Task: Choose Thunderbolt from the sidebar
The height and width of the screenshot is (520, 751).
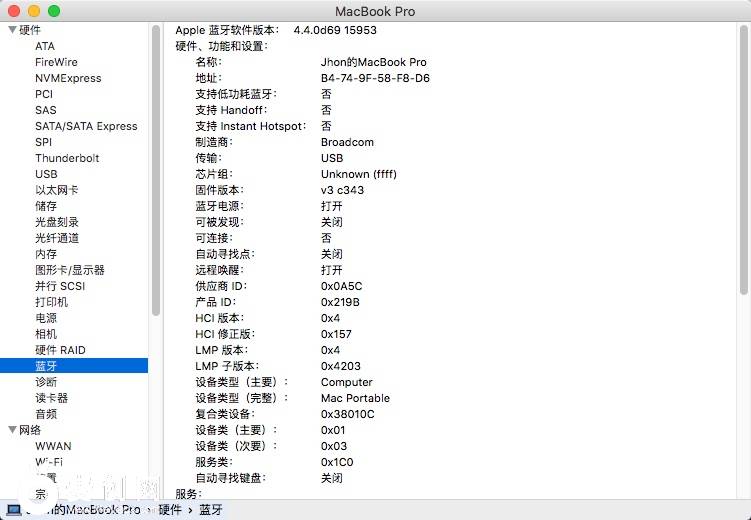Action: (x=67, y=158)
